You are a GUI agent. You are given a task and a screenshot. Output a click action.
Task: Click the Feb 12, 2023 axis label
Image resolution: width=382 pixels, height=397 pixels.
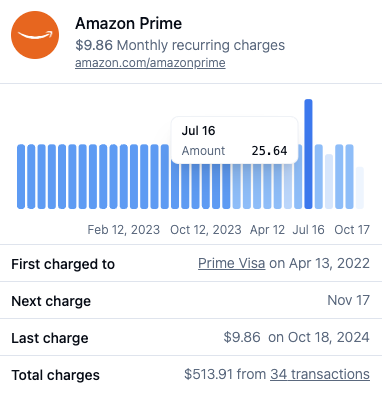[124, 230]
